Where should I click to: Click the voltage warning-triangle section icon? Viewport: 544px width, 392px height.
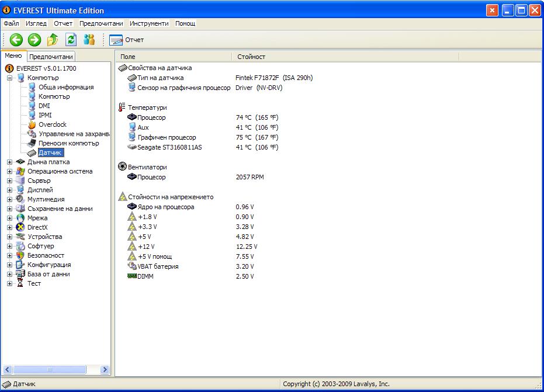(x=123, y=197)
